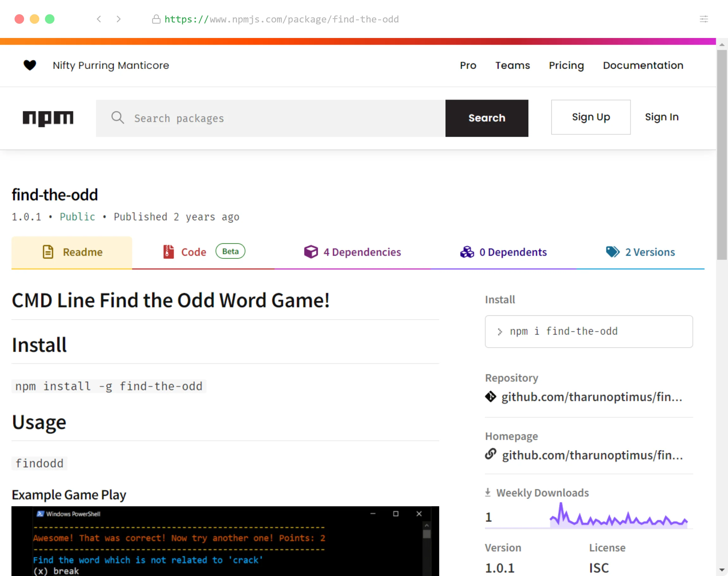
Task: Open the Readme tab
Action: pyautogui.click(x=71, y=252)
